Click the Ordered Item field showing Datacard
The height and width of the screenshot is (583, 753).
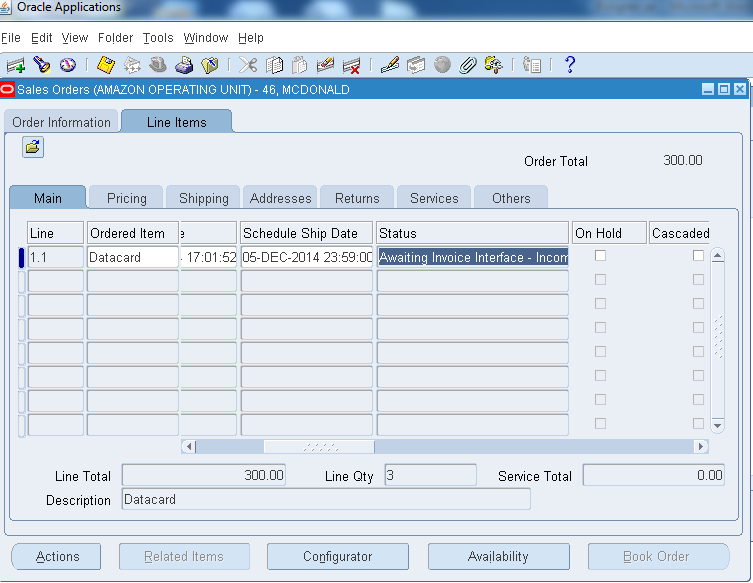pos(133,257)
